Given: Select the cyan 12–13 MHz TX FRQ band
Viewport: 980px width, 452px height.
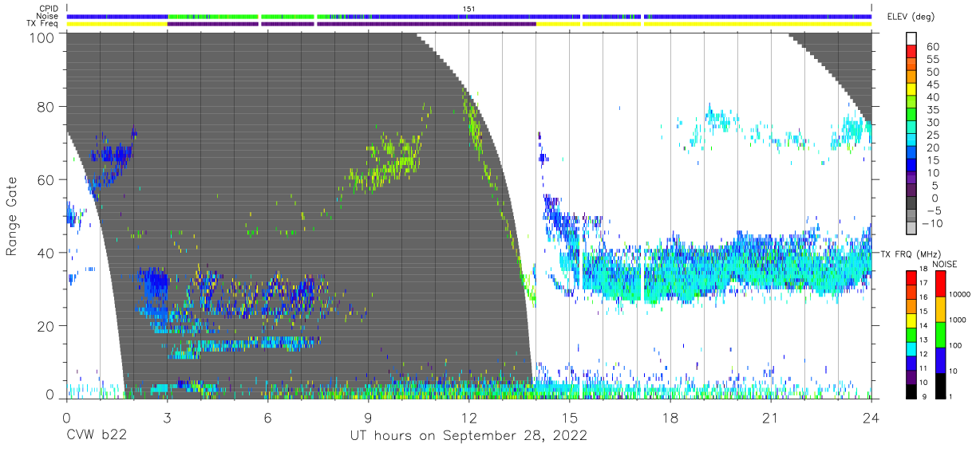Looking at the screenshot, I should click(x=912, y=348).
